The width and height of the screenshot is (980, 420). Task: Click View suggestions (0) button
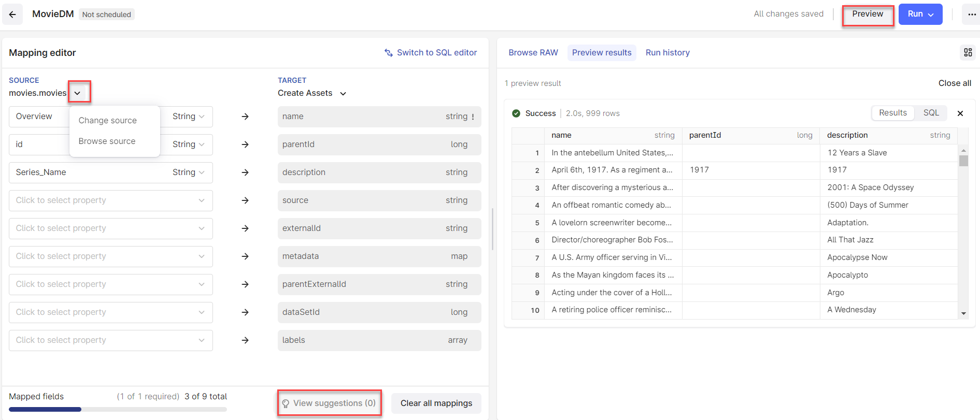(329, 403)
